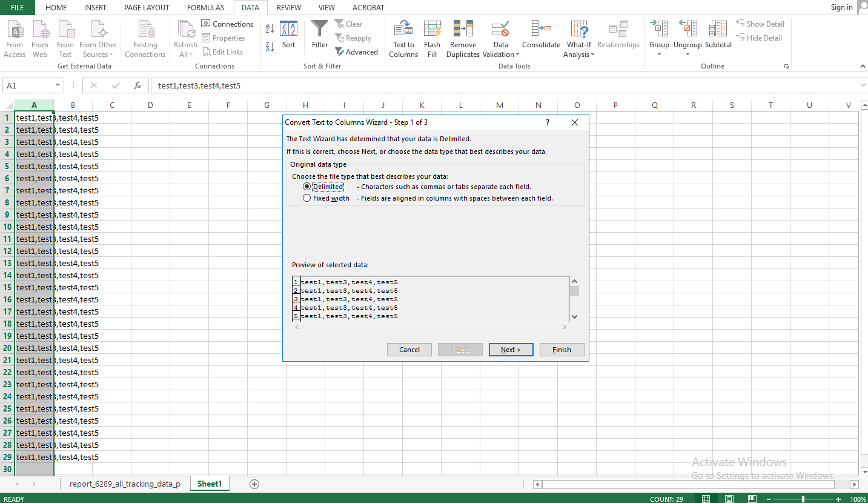Click Hide Detail in Outline group
This screenshot has width=868, height=503.
[x=759, y=38]
